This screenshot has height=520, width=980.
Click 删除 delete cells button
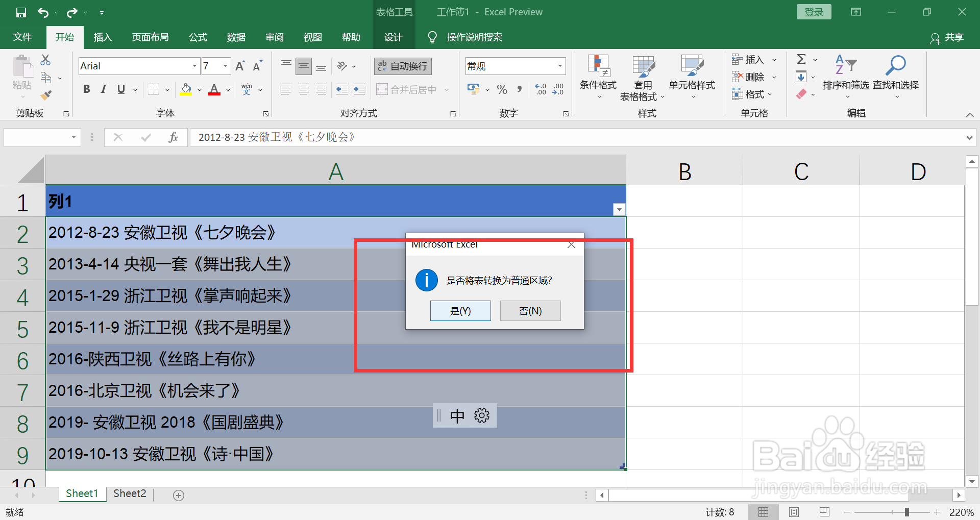[x=749, y=77]
